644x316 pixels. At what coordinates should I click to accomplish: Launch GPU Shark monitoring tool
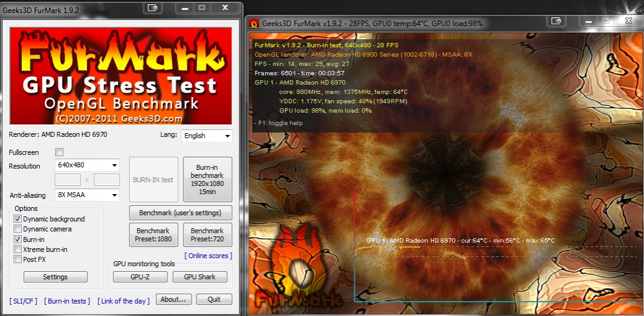tap(200, 277)
